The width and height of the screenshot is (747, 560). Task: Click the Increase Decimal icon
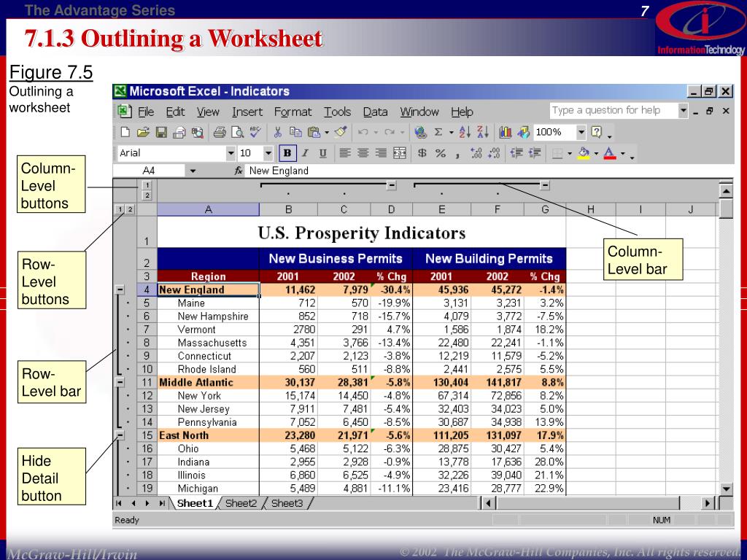(x=476, y=153)
